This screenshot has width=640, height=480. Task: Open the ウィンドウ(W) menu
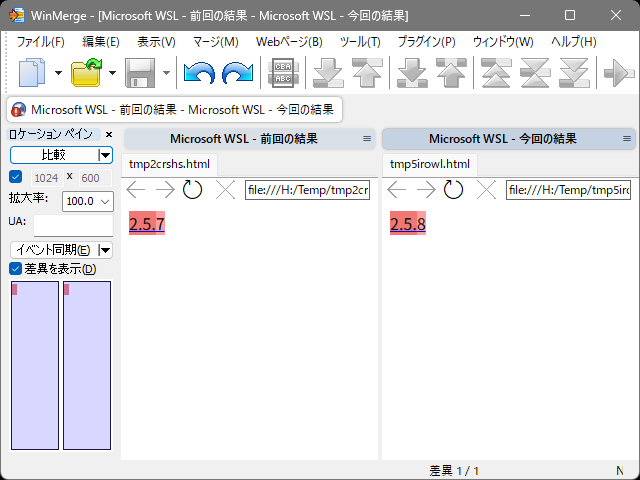pyautogui.click(x=503, y=42)
